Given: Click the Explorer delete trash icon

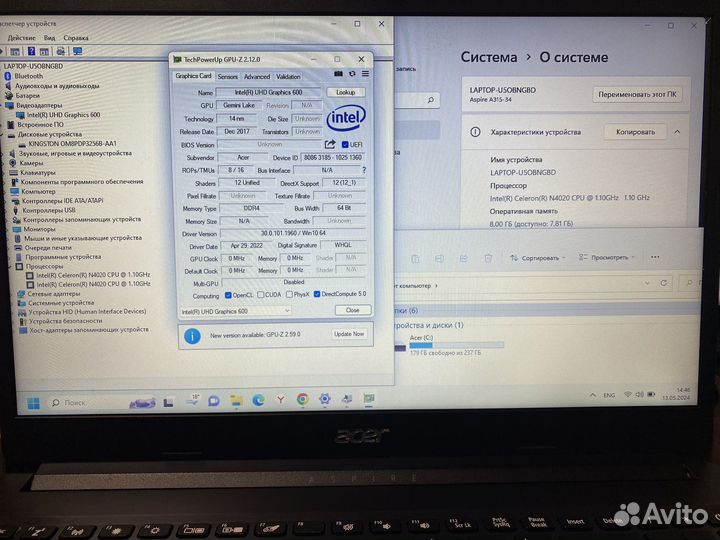Looking at the screenshot, I should click(488, 259).
